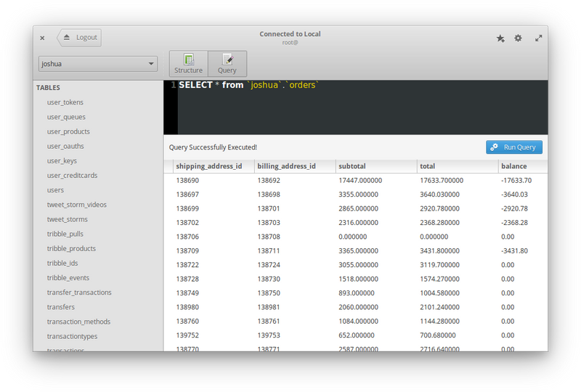Click balance value -2920.78
The height and width of the screenshot is (392, 581).
point(514,208)
